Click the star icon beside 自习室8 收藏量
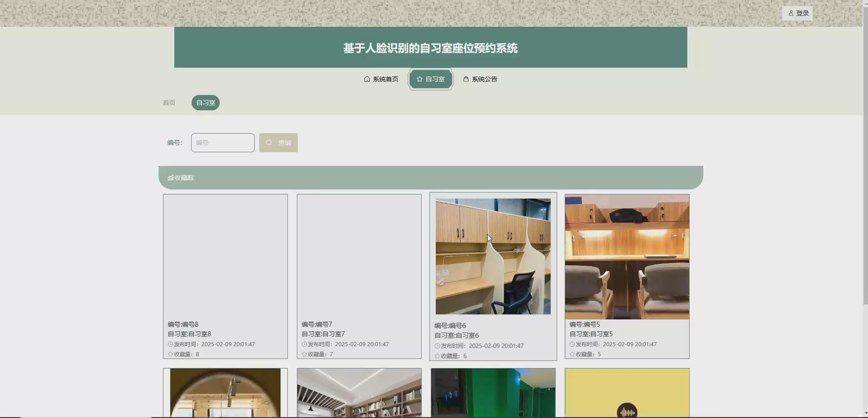This screenshot has height=418, width=868. point(169,354)
